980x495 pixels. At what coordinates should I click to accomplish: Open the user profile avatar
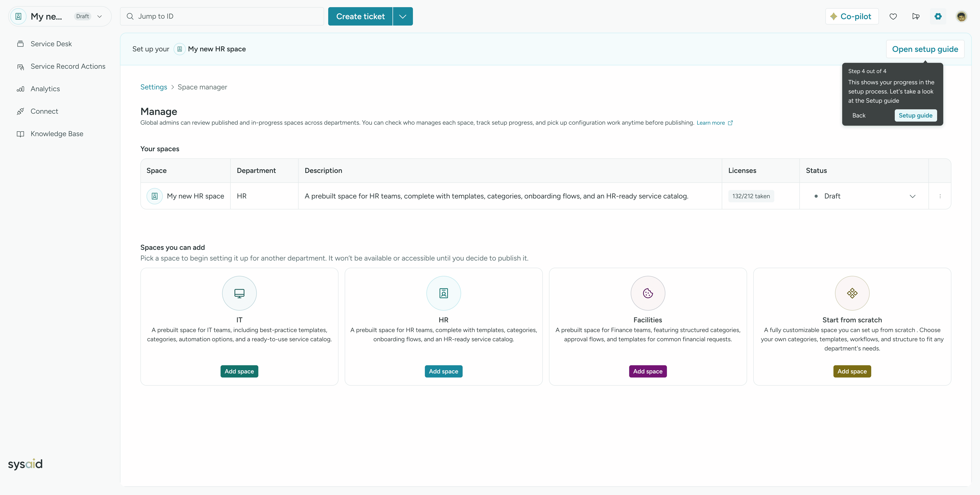[961, 16]
